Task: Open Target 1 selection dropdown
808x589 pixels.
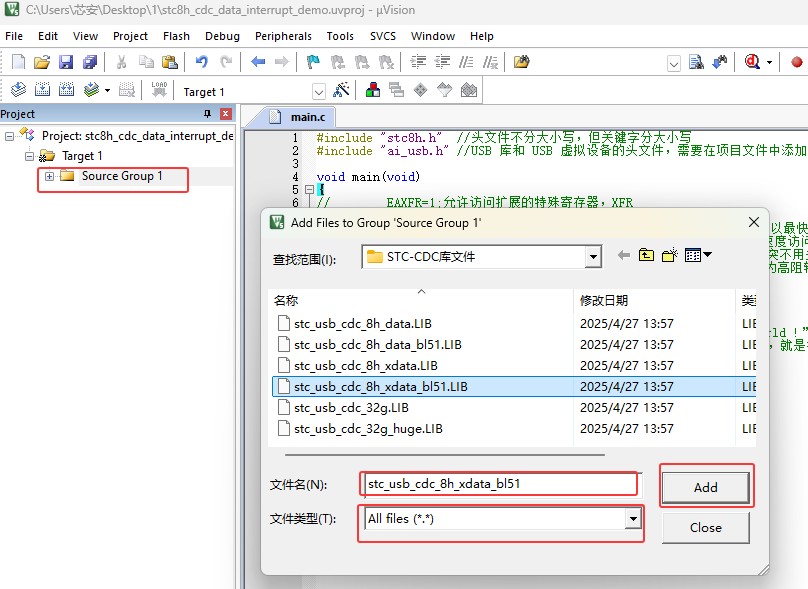Action: click(x=319, y=92)
